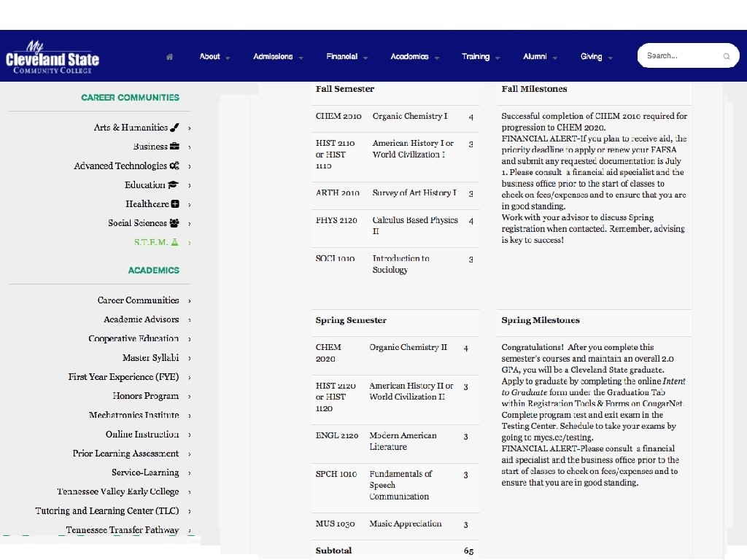Viewport: 747px width, 560px height.
Task: Expand chevron next to Social Sciences
Action: 190,223
